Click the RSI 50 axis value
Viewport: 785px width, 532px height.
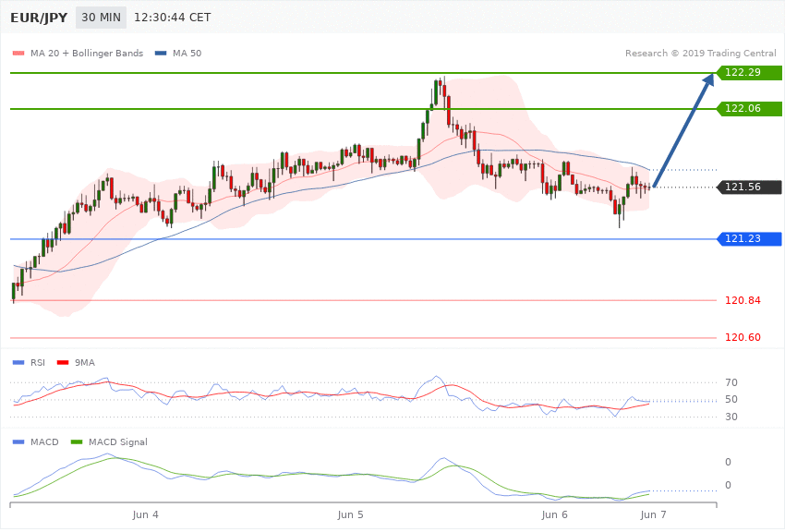coord(731,399)
